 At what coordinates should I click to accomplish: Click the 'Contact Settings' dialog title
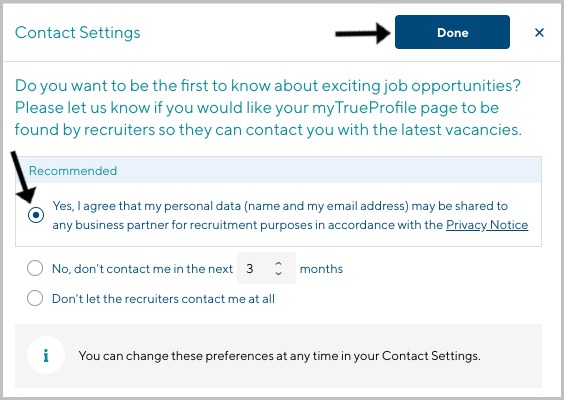click(x=77, y=32)
